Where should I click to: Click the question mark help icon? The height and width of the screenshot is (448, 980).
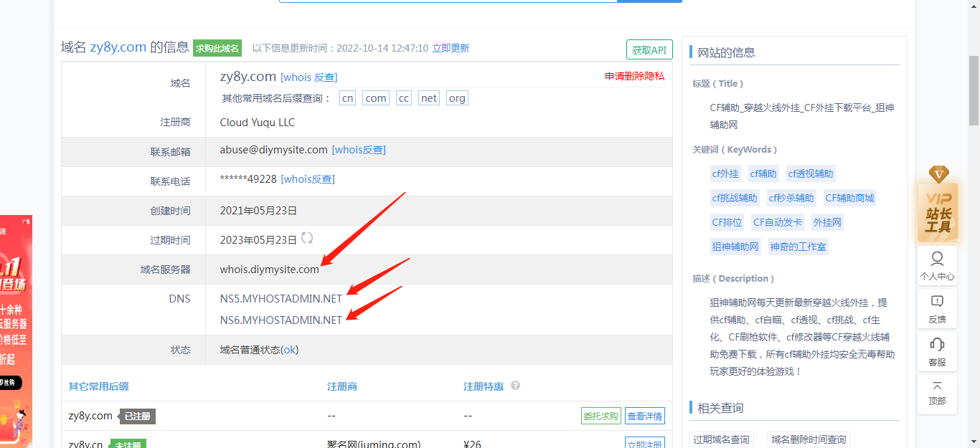coord(515,386)
